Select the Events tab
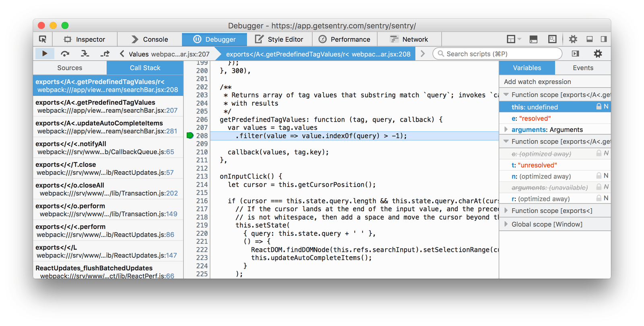Image resolution: width=644 pixels, height=326 pixels. click(x=583, y=68)
